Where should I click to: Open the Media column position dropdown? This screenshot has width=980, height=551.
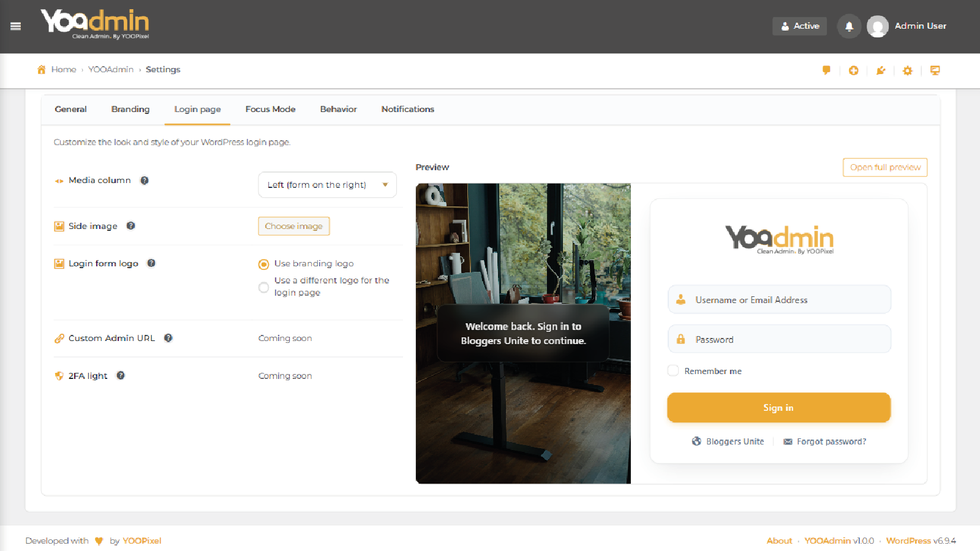[327, 184]
